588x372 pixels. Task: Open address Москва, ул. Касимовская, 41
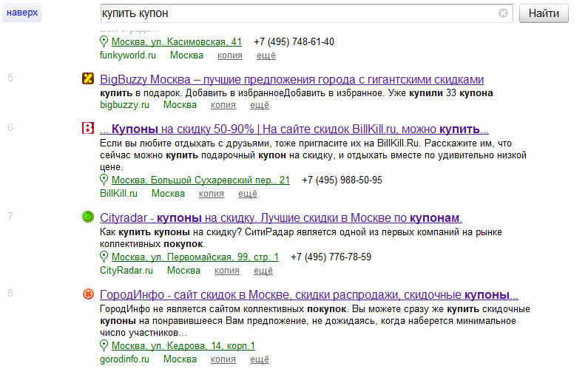point(177,41)
